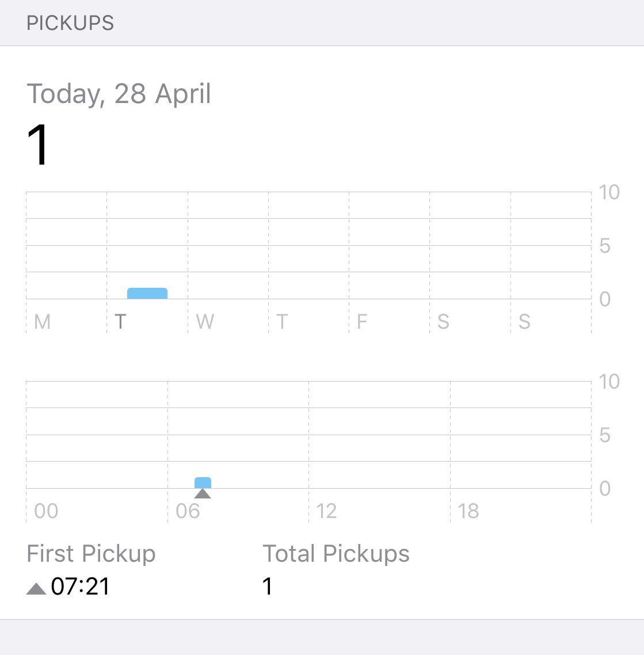Tap the large pickups count number 1

pyautogui.click(x=38, y=144)
